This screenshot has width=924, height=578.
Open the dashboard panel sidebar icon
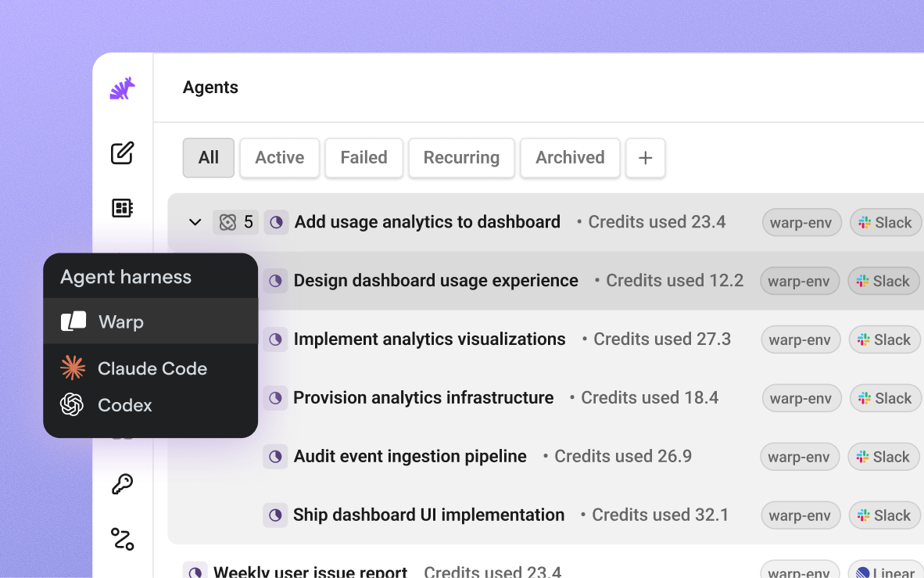click(123, 207)
